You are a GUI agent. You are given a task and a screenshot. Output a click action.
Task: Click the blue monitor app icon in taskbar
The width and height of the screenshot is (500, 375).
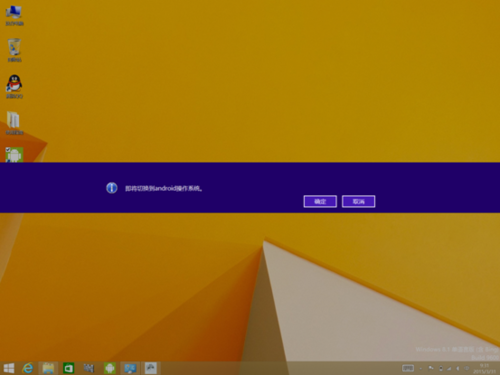[130, 368]
